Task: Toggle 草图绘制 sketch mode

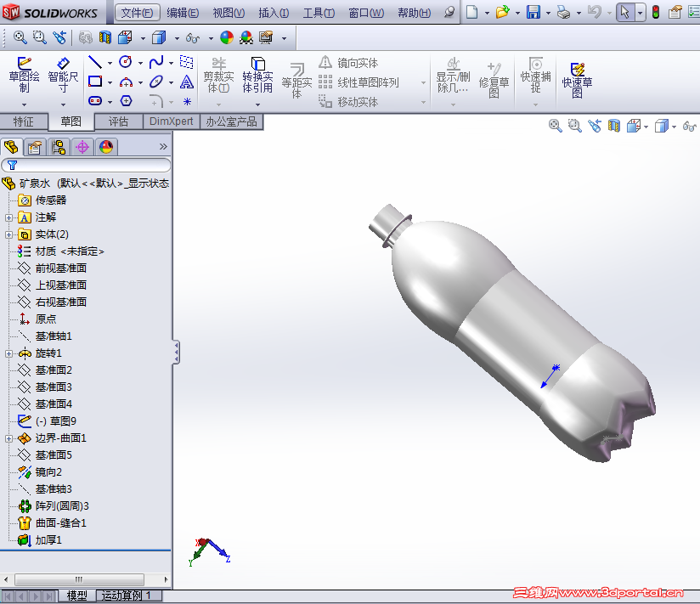Action: click(x=23, y=76)
